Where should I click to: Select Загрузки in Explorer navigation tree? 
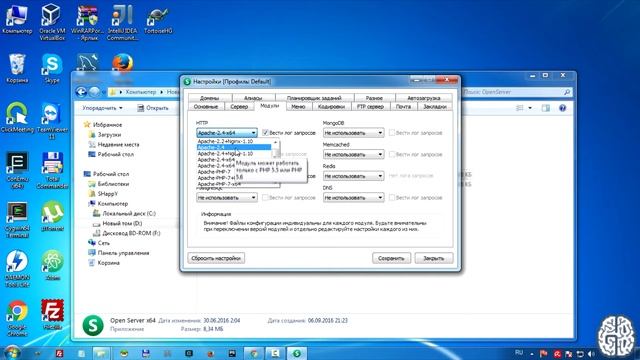(109, 135)
